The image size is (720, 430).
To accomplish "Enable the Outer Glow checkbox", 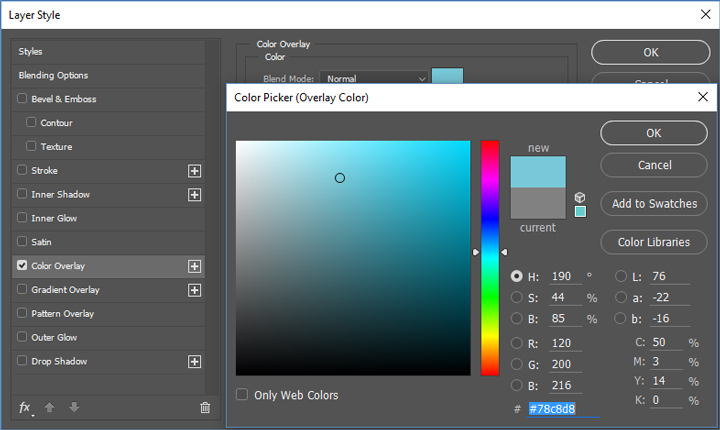I will (x=22, y=337).
